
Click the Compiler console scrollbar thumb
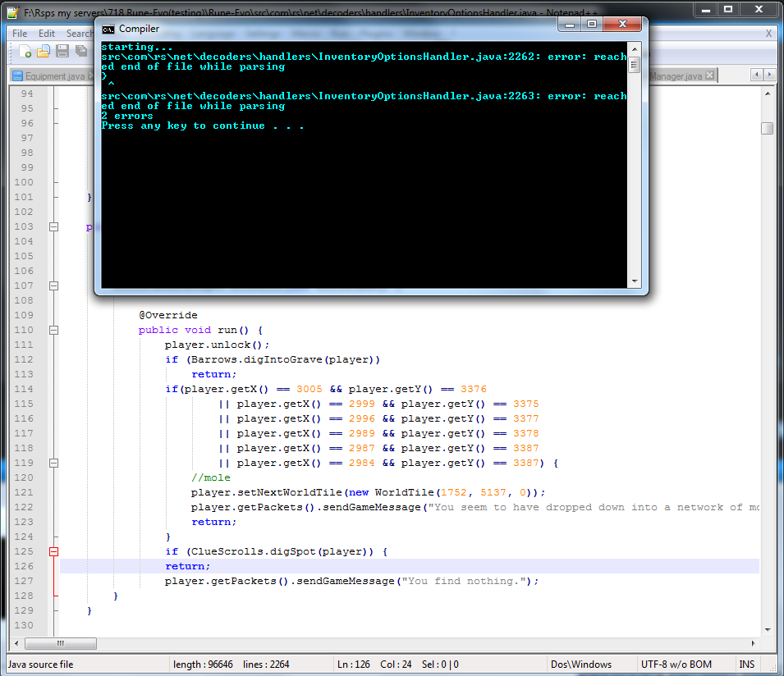coord(635,65)
